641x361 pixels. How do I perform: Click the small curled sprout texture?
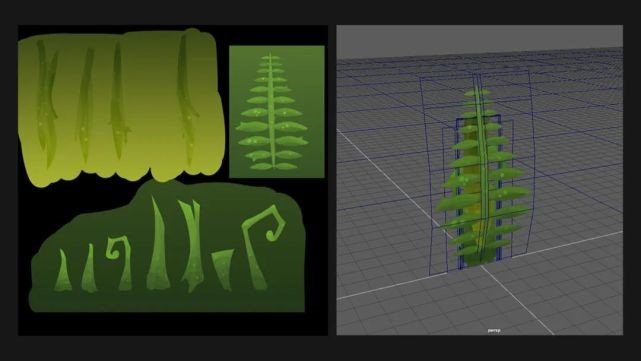click(x=119, y=262)
